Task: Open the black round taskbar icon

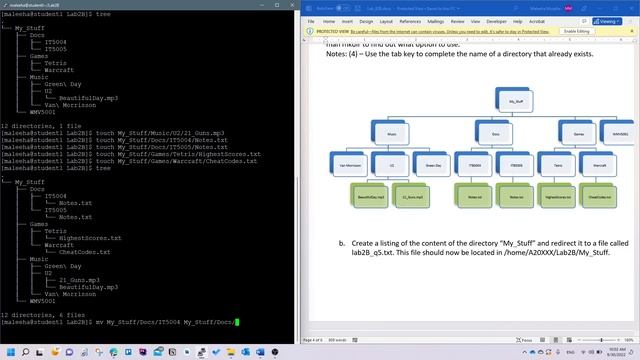Action: click(x=275, y=352)
